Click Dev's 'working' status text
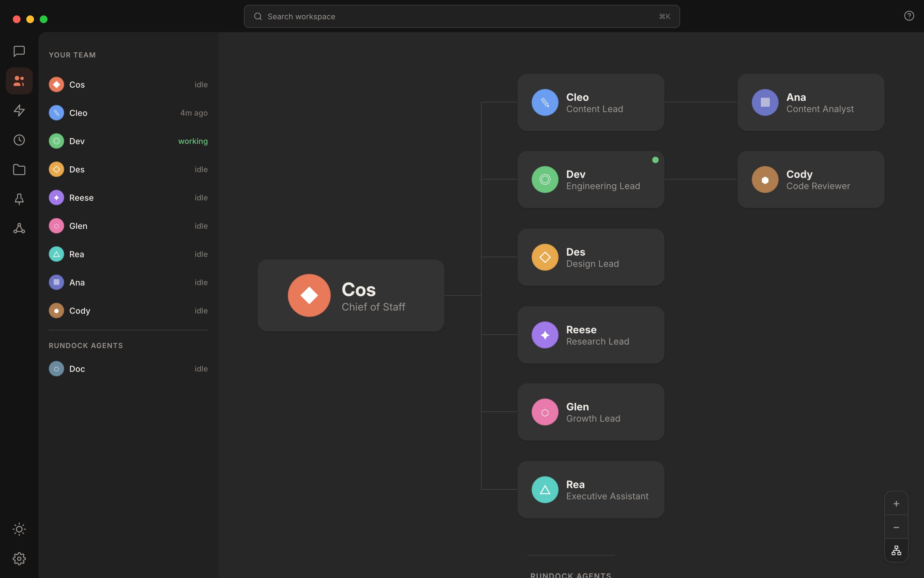Viewport: 924px width, 578px height. coord(193,141)
